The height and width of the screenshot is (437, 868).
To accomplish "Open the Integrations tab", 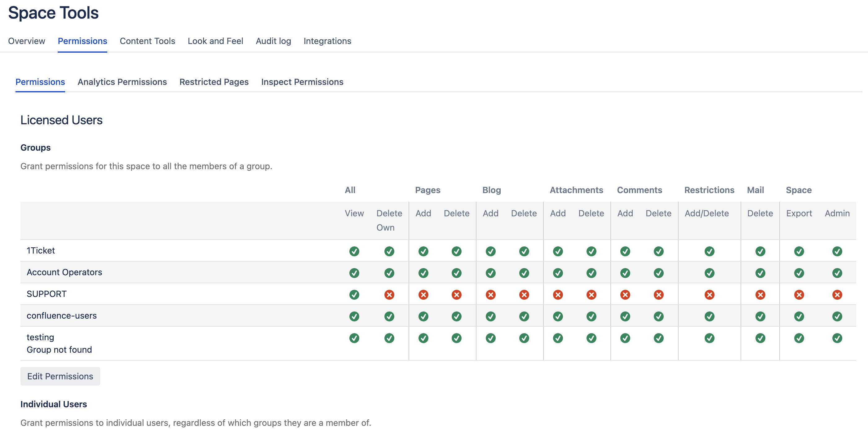I will pos(327,41).
